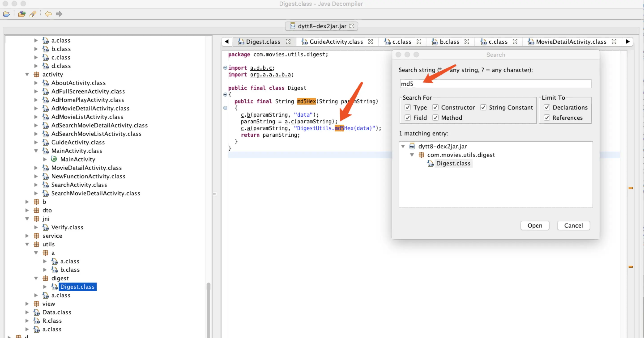
Task: Click the Open button in Search dialog
Action: 535,226
